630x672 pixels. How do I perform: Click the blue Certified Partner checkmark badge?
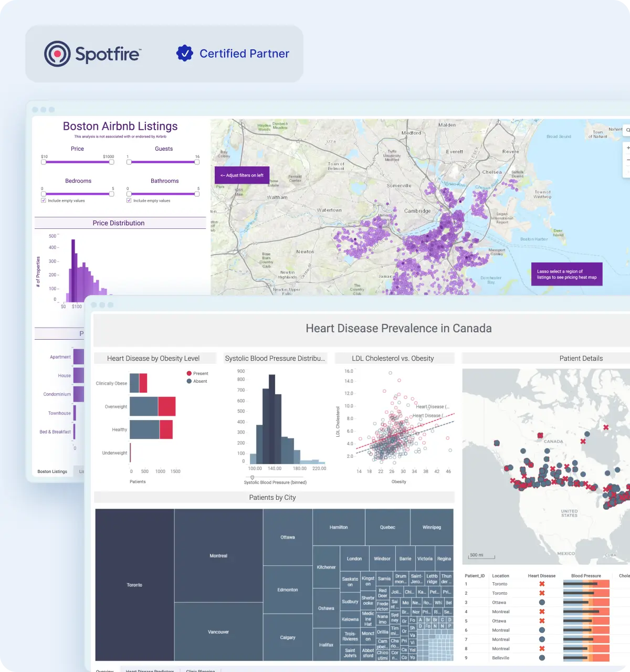[184, 52]
